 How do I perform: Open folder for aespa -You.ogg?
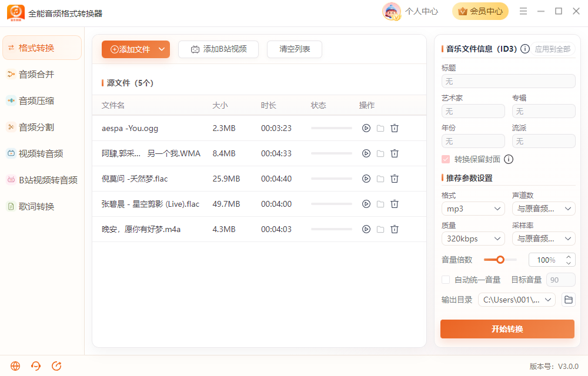[380, 128]
